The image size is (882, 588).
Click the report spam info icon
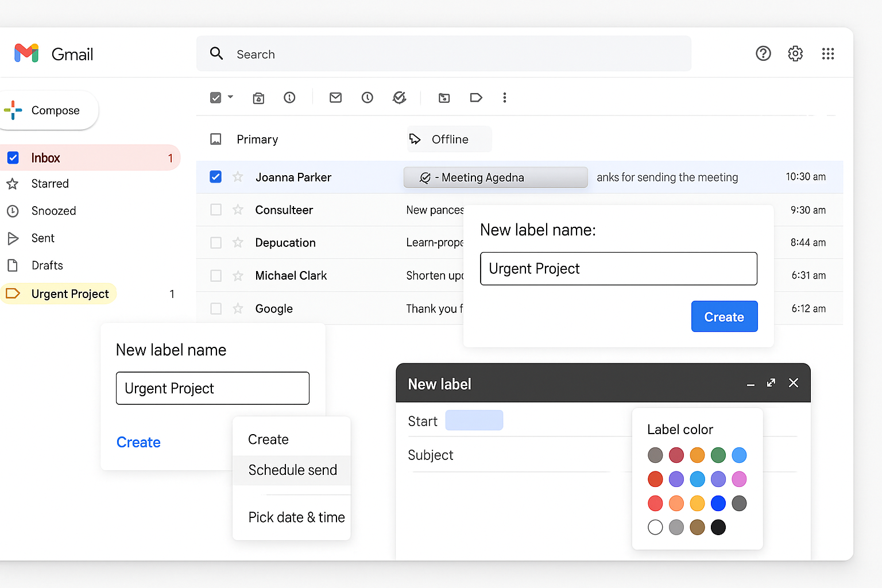point(289,98)
